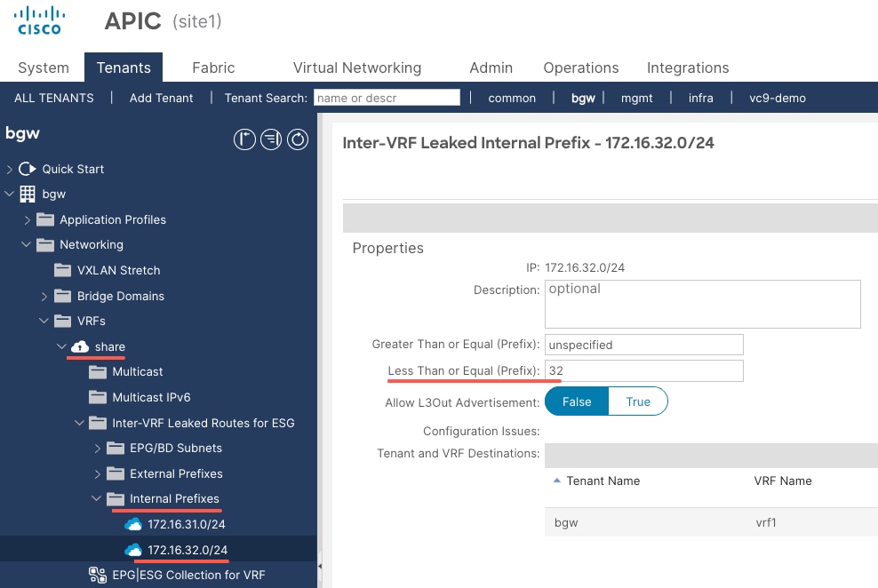Select the VXLAN Stretch tree item
Screen dimensions: 878x588
click(119, 270)
